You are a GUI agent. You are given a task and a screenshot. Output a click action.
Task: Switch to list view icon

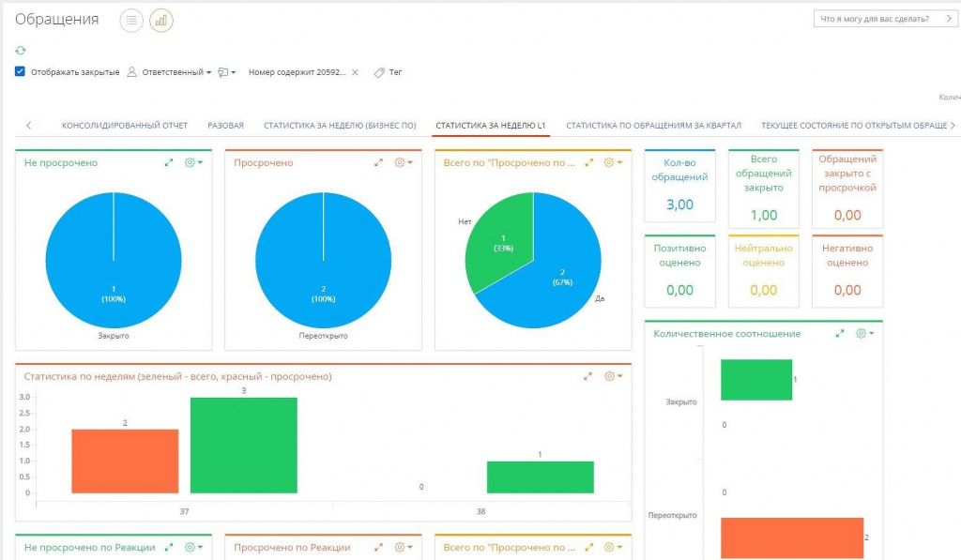tap(131, 20)
